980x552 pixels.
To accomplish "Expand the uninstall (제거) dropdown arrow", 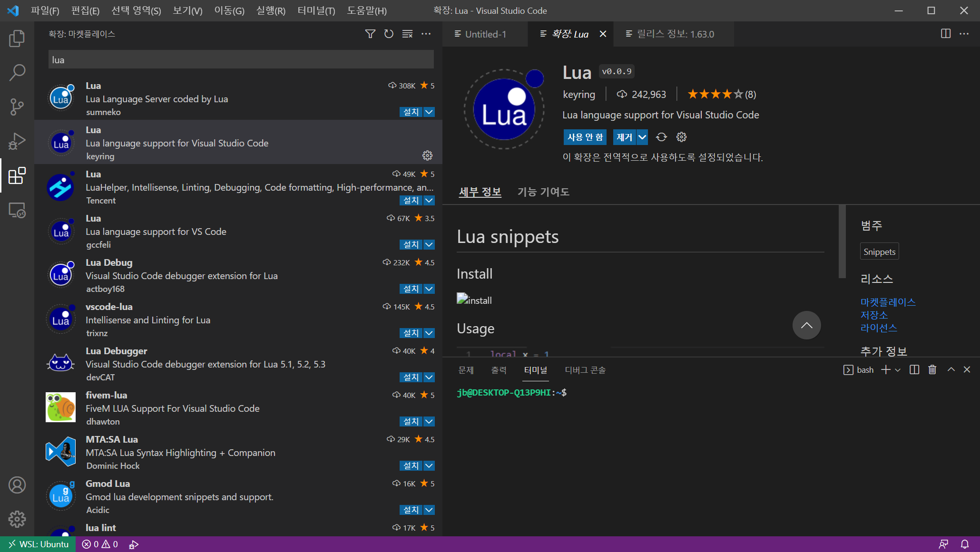I will [642, 137].
